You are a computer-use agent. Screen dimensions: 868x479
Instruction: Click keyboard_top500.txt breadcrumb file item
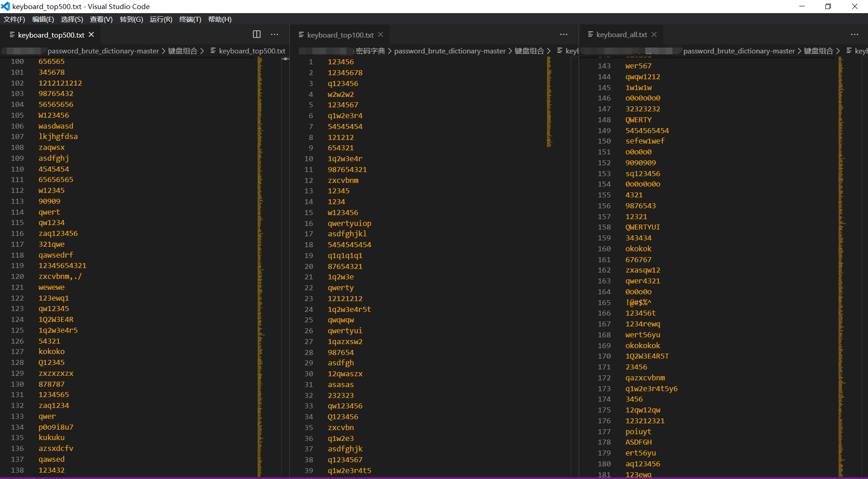(x=252, y=51)
